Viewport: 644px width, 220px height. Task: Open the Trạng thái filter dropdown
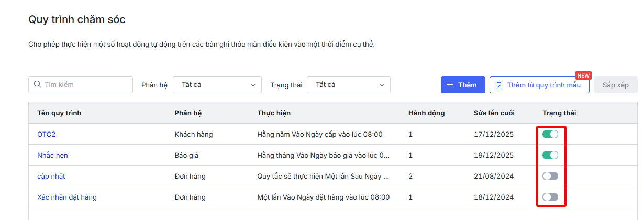[x=348, y=85]
